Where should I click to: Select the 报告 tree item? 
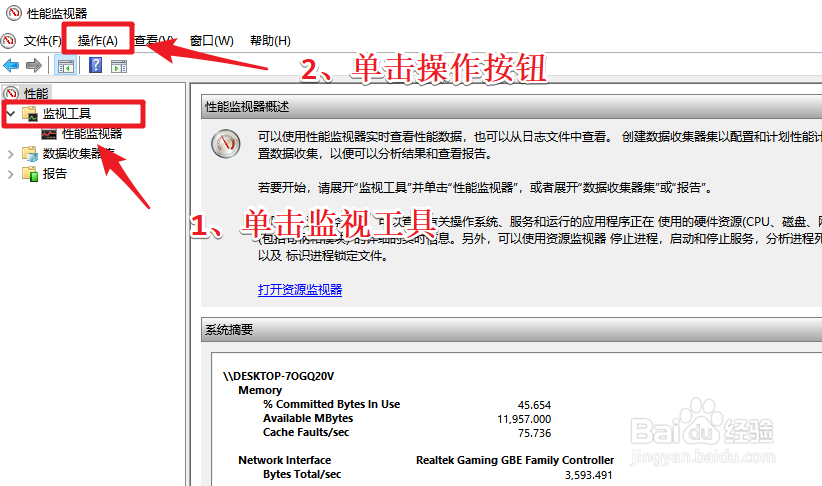[55, 174]
